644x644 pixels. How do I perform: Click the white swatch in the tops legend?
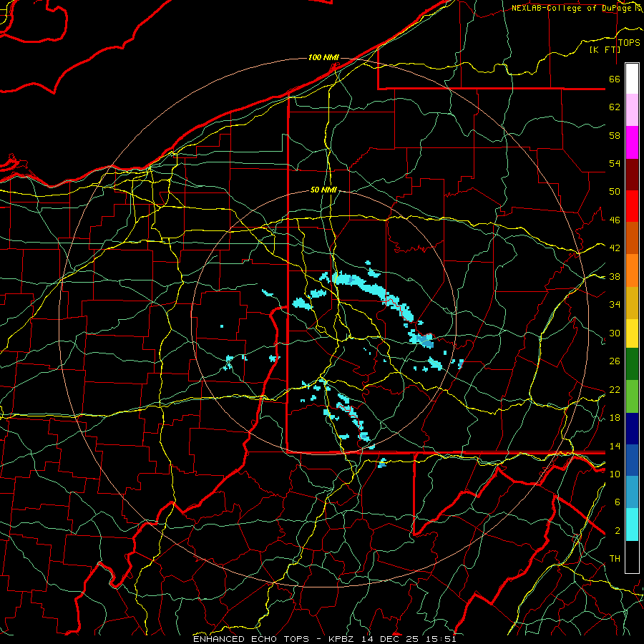click(632, 79)
